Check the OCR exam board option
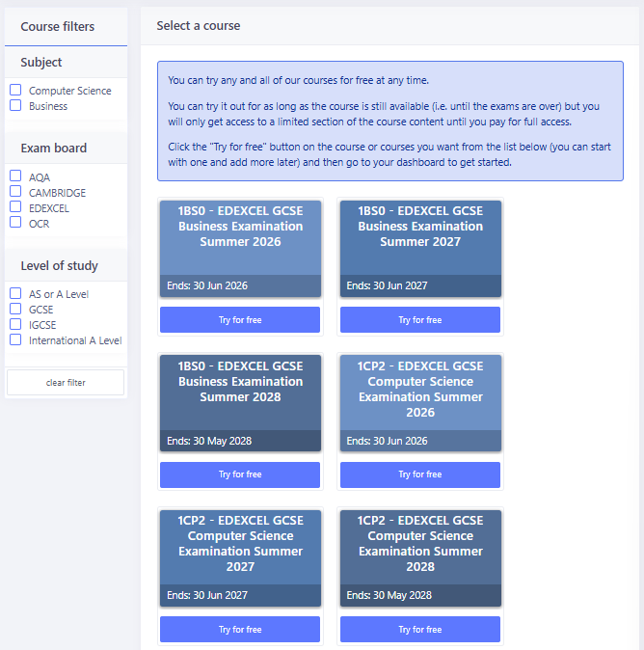Screen dimensions: 644x650 coord(15,223)
